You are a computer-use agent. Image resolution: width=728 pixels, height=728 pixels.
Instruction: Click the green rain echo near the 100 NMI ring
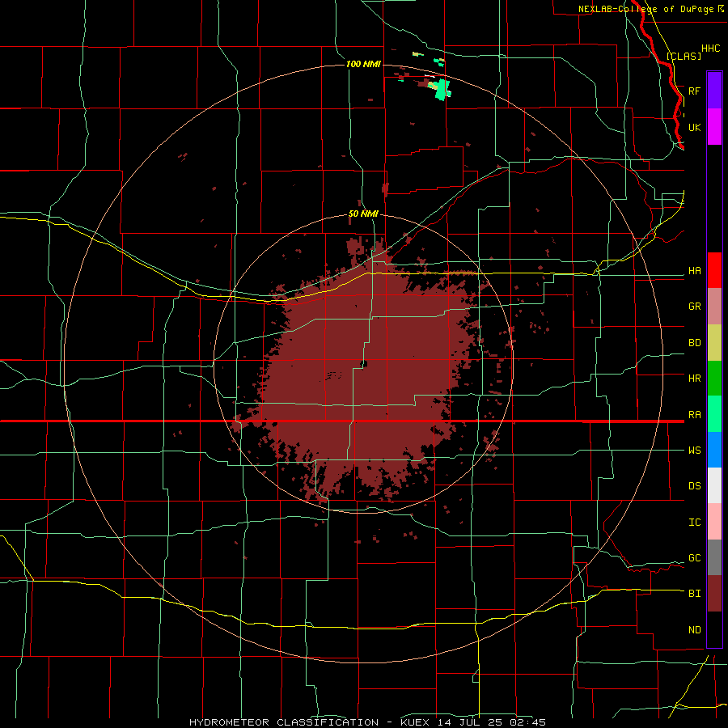[443, 89]
